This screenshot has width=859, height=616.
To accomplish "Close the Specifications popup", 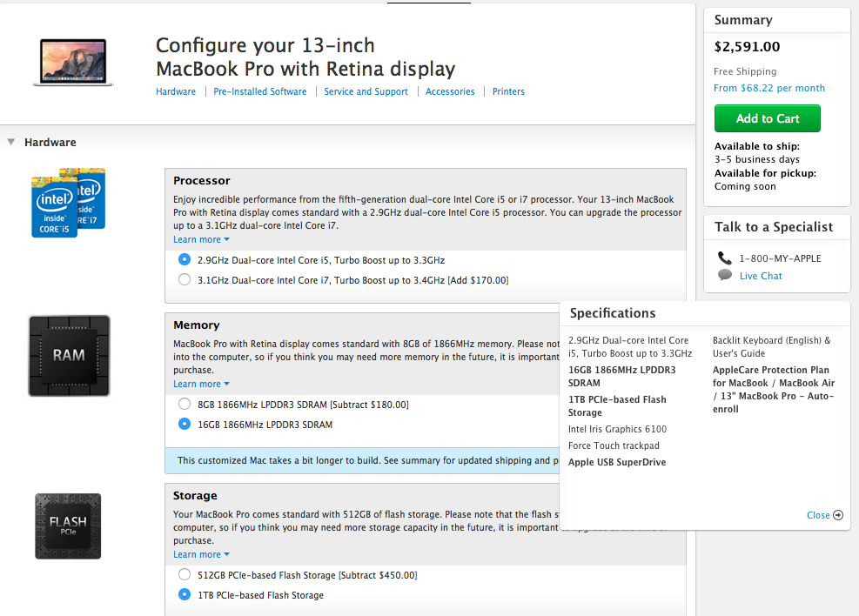I will coord(818,515).
